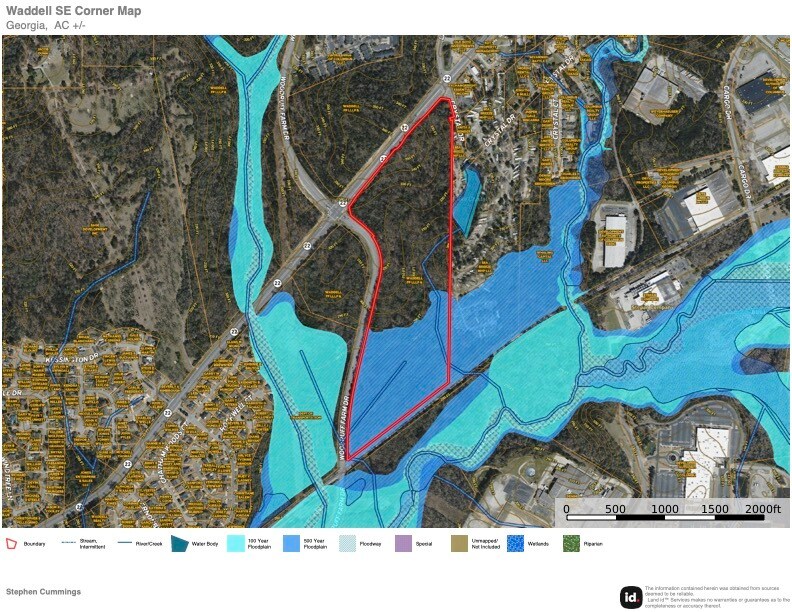Pick the 500 Year Floodplain blue swatch
The height and width of the screenshot is (612, 792).
(292, 544)
